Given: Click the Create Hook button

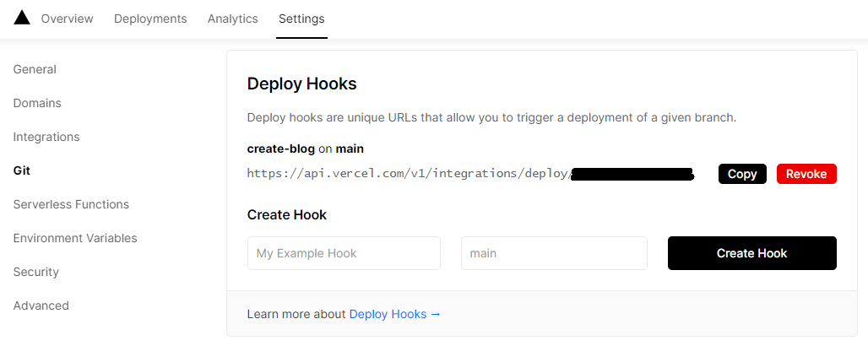Looking at the screenshot, I should pyautogui.click(x=751, y=253).
